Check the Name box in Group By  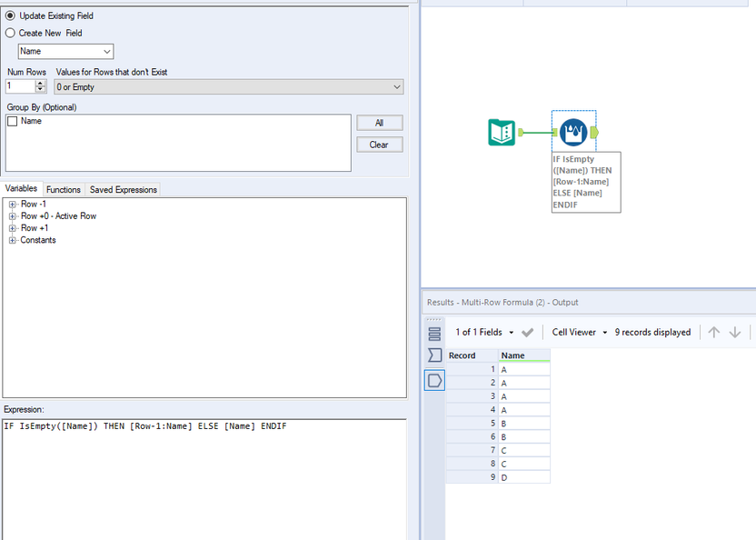click(13, 121)
